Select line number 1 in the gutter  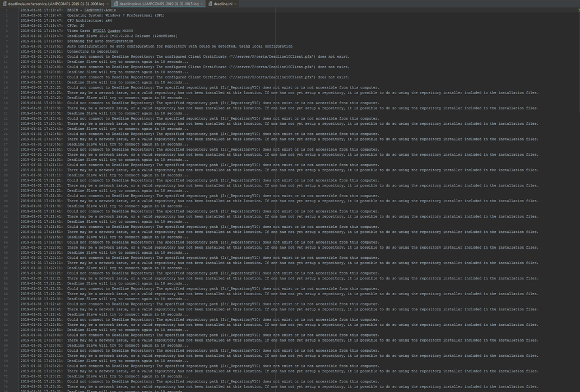point(7,10)
